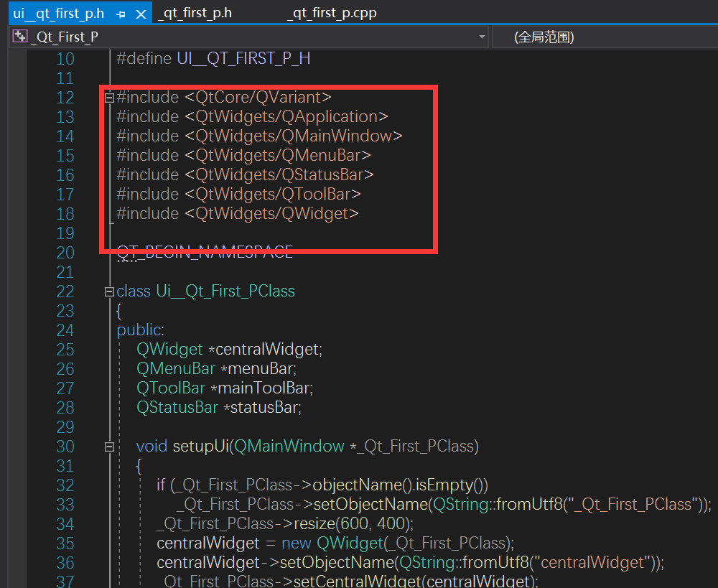The width and height of the screenshot is (718, 588).
Task: Click the word public in the class body
Action: (137, 330)
